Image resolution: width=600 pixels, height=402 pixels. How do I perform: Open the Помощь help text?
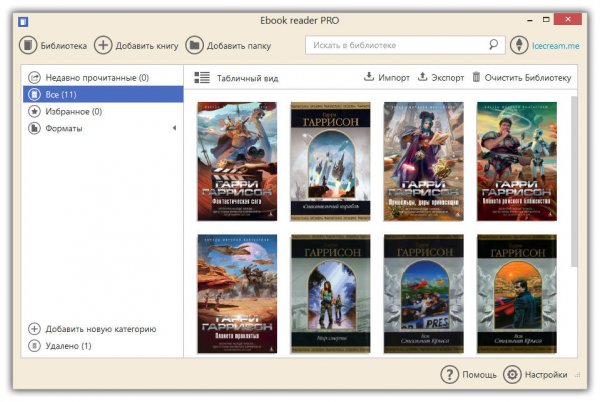coord(479,375)
